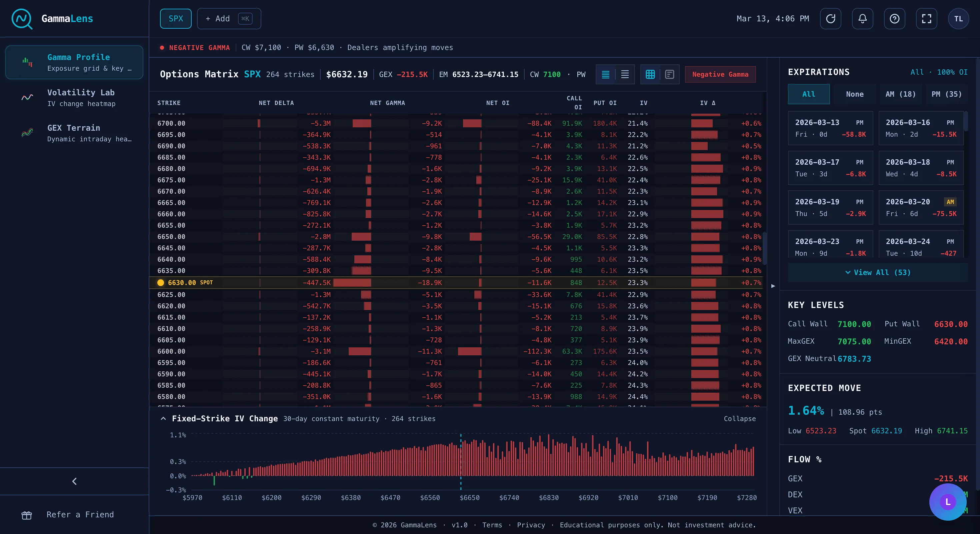Select the None expirations filter
The height and width of the screenshot is (534, 980).
[x=854, y=94]
